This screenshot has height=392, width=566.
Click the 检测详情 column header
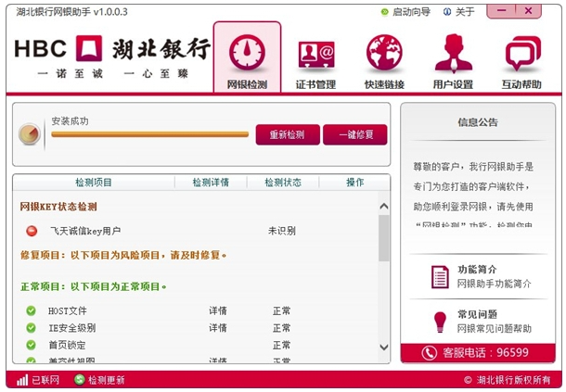pos(211,183)
